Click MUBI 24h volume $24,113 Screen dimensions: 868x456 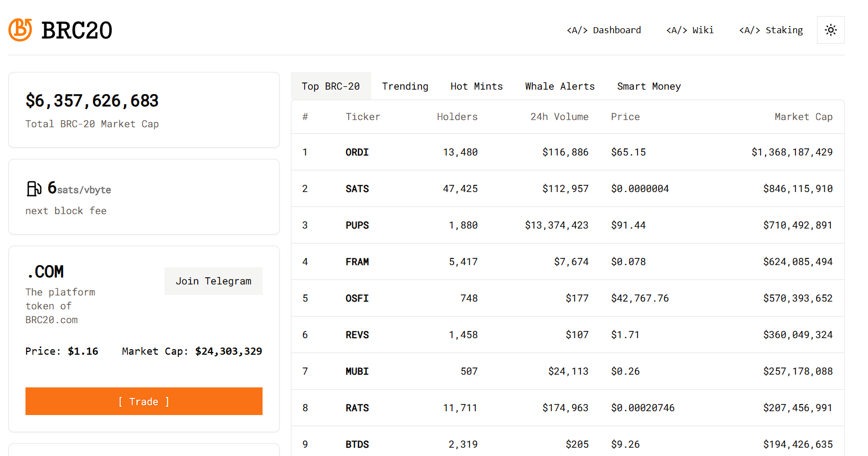[568, 371]
